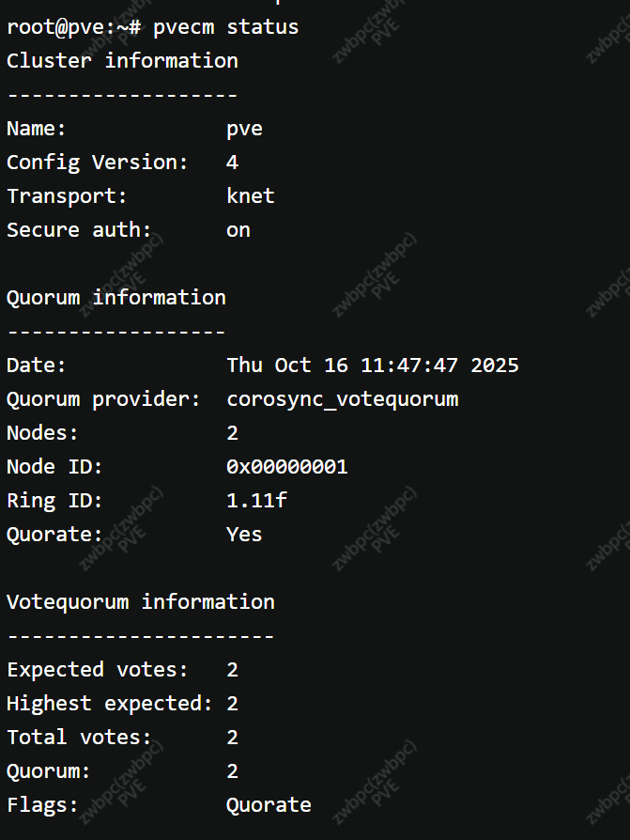Select the date Thu Oct 16 timestamp
Viewport: 630px width, 840px height.
tap(372, 365)
